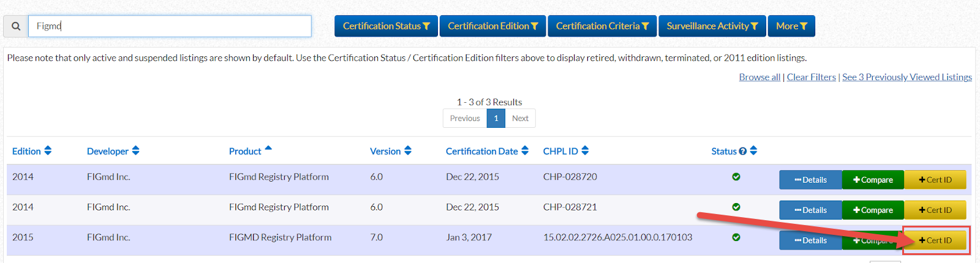This screenshot has height=263, width=980.
Task: Open See 3 Previously Viewed Listings link
Action: pyautogui.click(x=907, y=77)
